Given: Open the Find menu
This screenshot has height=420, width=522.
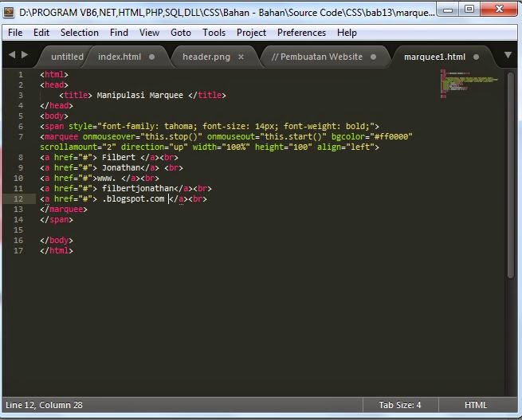Looking at the screenshot, I should point(119,33).
